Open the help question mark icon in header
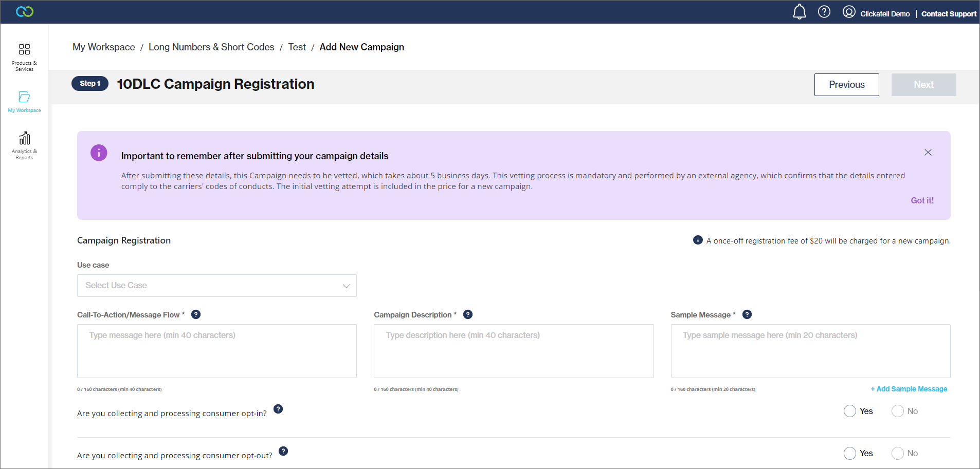This screenshot has width=980, height=469. [824, 12]
